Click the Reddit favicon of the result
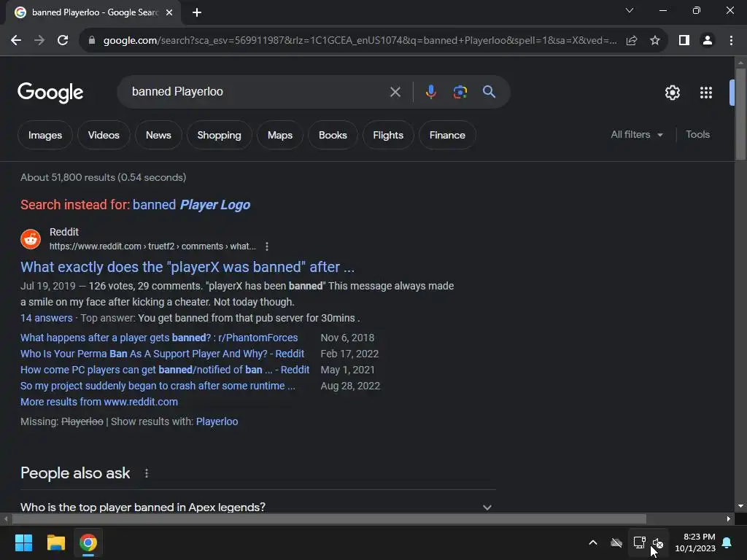 [31, 239]
